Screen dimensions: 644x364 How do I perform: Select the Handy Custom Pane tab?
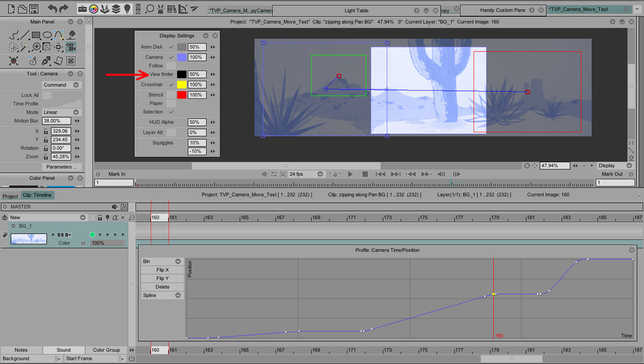[503, 10]
